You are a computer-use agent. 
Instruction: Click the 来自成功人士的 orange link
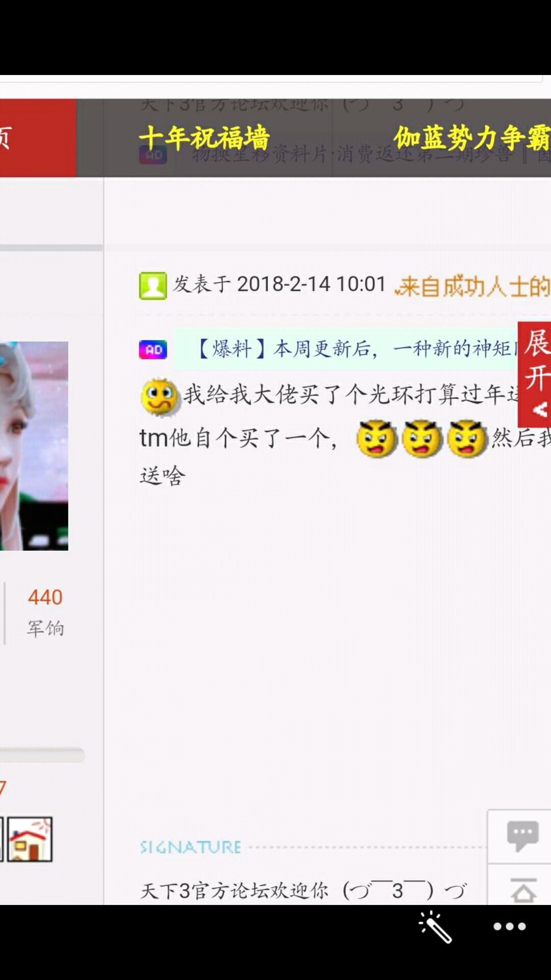(473, 286)
